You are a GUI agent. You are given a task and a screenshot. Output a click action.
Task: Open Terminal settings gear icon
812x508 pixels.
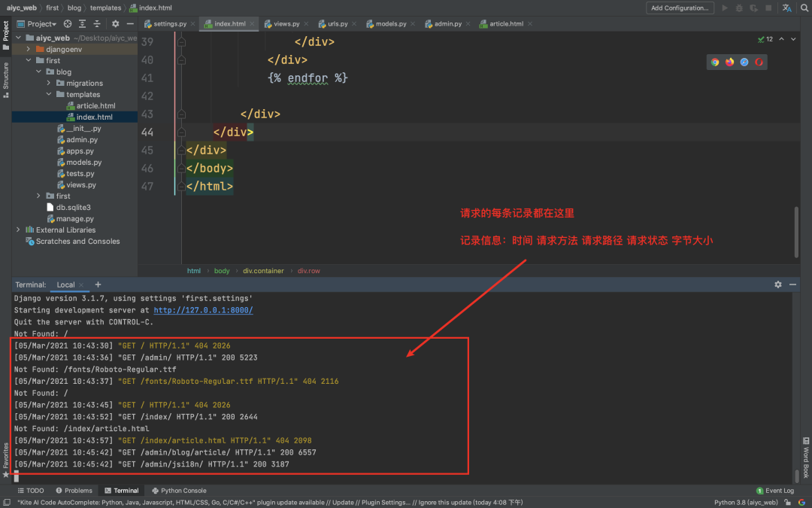(778, 284)
